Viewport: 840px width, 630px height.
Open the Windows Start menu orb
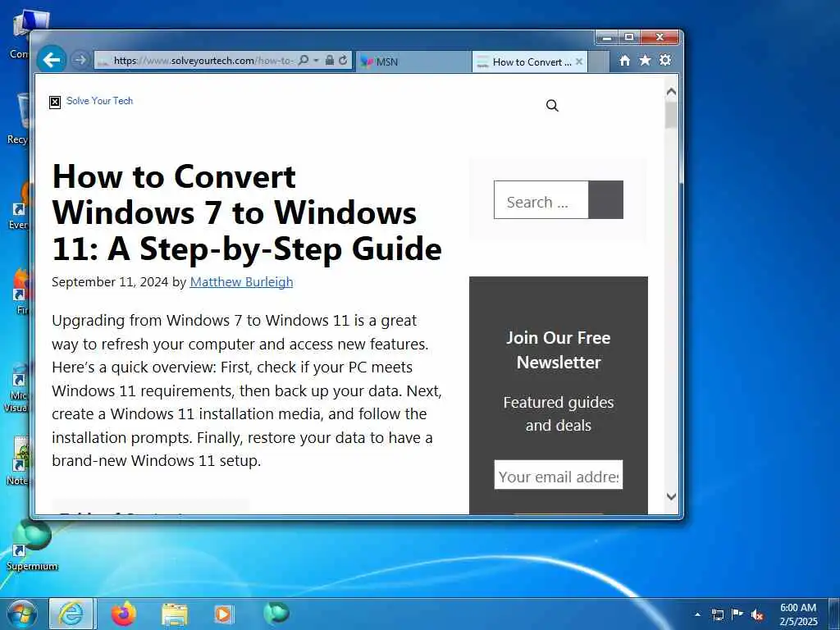[x=21, y=614]
